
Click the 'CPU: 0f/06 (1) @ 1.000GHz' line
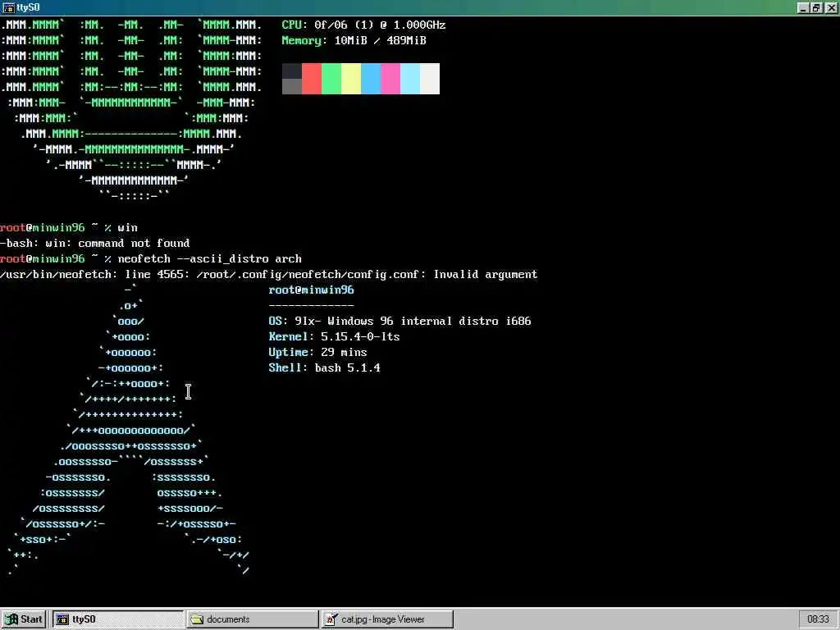click(x=363, y=25)
